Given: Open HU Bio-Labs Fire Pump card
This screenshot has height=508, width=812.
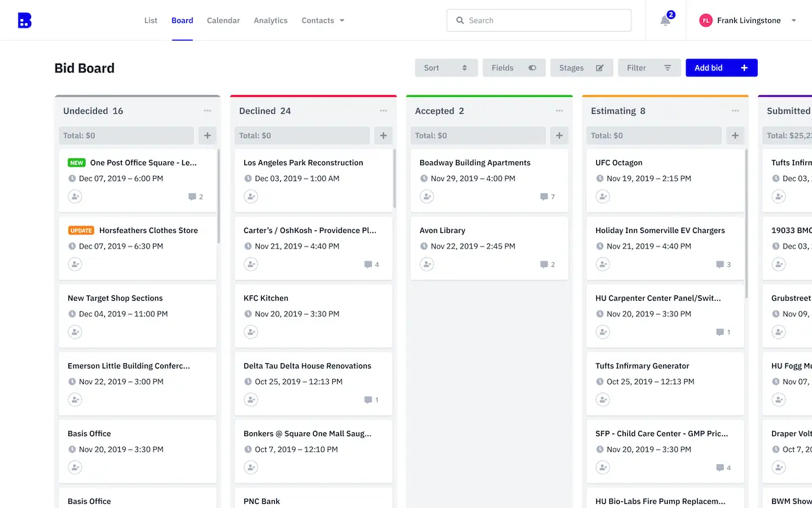Looking at the screenshot, I should (665, 498).
